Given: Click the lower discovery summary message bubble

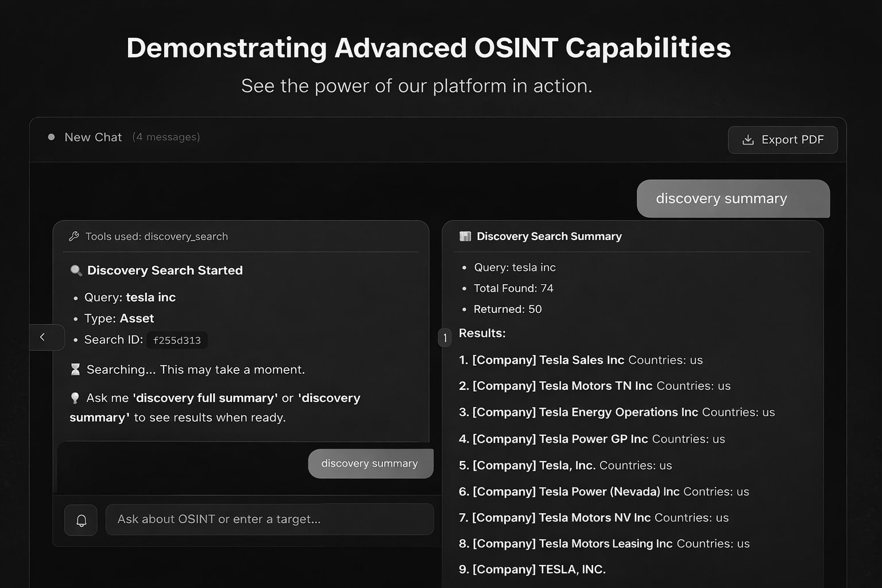Looking at the screenshot, I should tap(370, 463).
